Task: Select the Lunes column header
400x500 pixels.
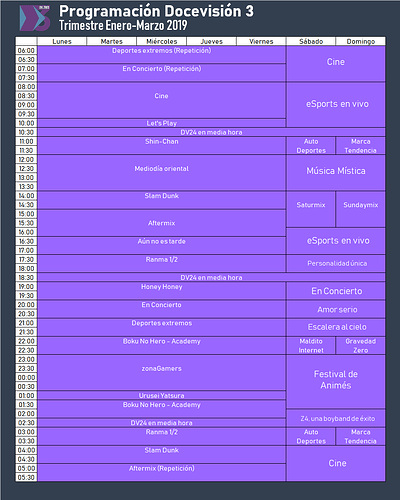Action: tap(62, 41)
